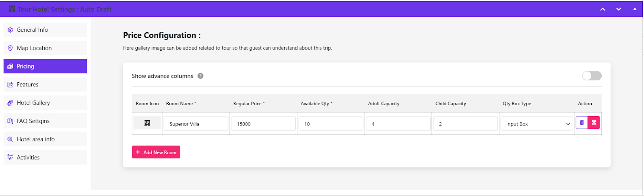Click the gear icon next to General Info

(x=10, y=30)
